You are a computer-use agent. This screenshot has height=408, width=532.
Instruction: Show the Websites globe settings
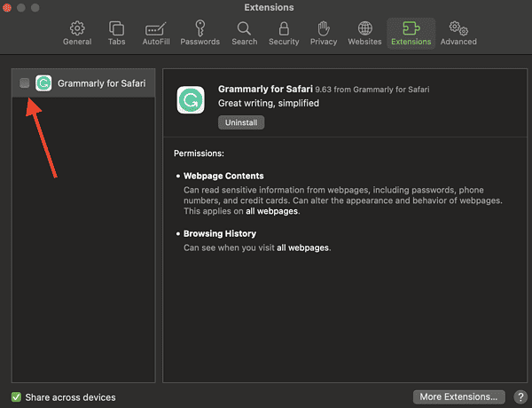click(x=364, y=33)
